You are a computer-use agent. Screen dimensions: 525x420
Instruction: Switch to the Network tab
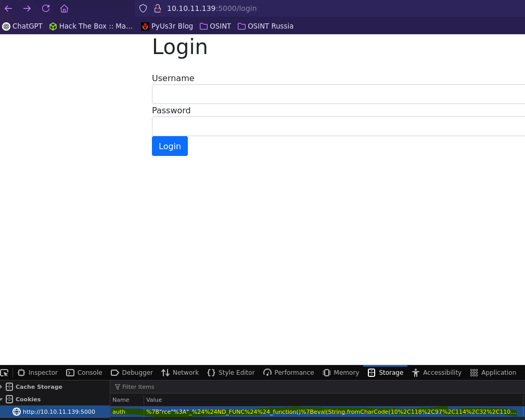[x=180, y=373]
